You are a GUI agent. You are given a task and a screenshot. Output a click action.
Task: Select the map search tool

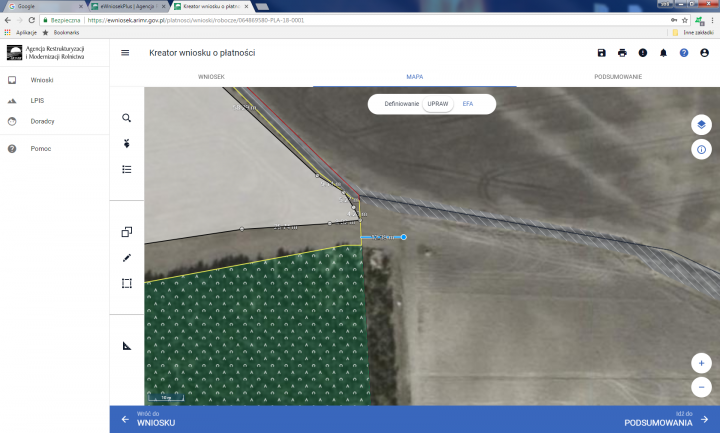tap(127, 118)
